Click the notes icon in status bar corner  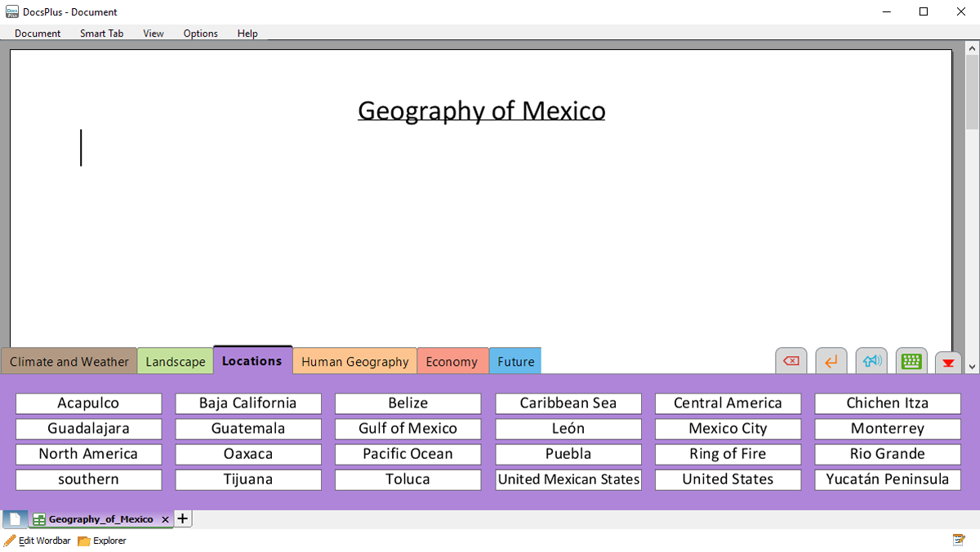(x=959, y=541)
